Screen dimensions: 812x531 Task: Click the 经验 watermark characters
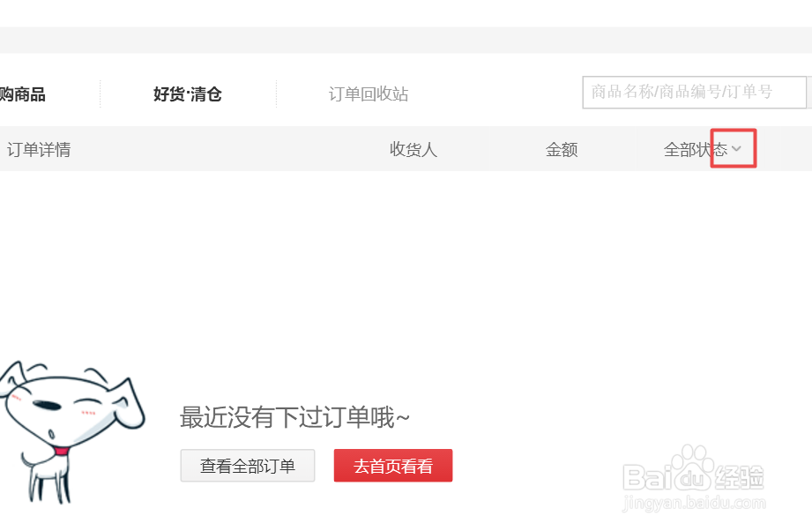pyautogui.click(x=739, y=478)
